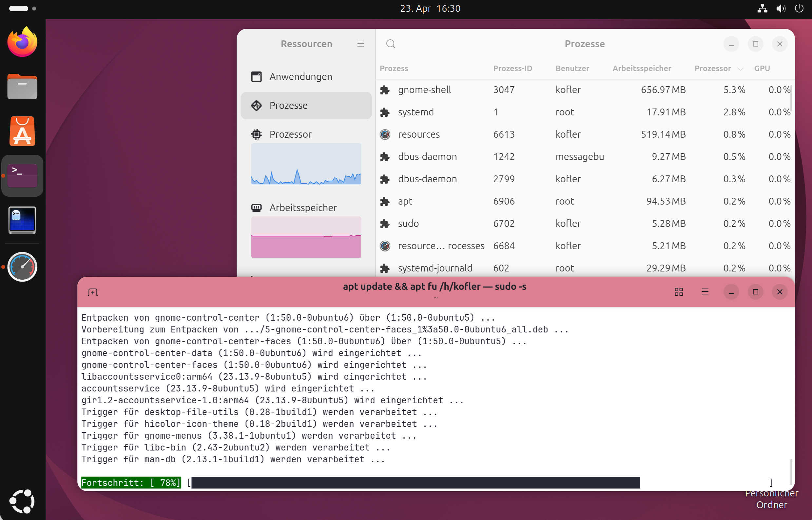Click the apt progress bar at 78%
The width and height of the screenshot is (812, 520).
(x=415, y=483)
